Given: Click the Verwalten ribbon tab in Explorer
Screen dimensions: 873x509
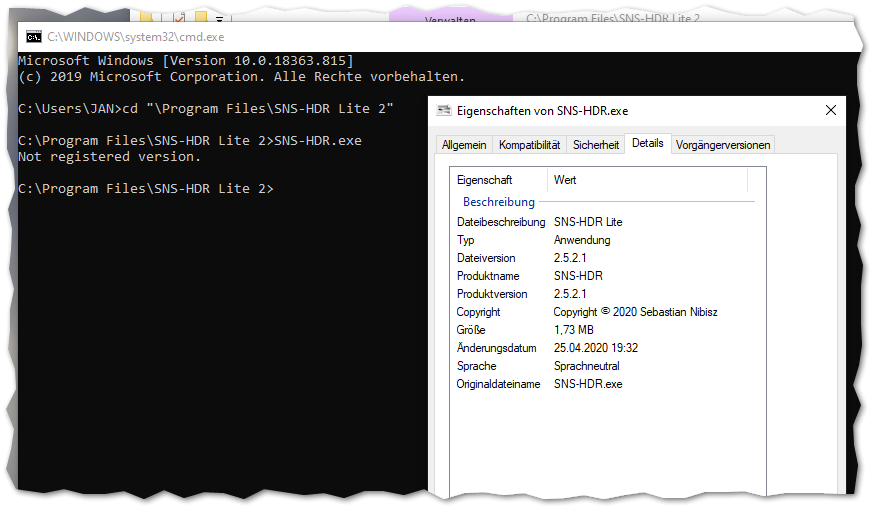Looking at the screenshot, I should point(450,17).
